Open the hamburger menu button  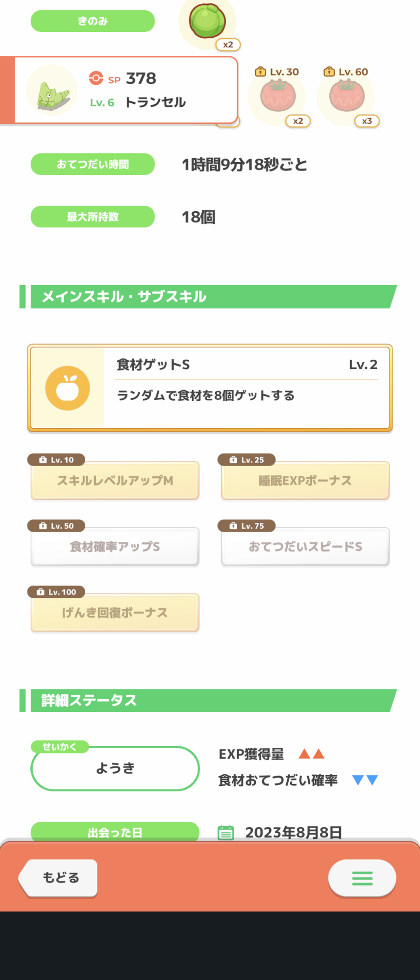click(362, 878)
